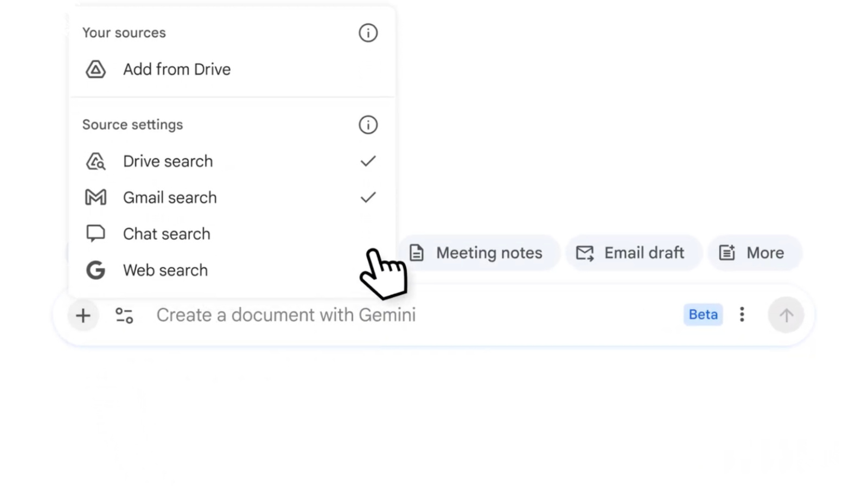Expand the More suggestions chip
Viewport: 868px width, 488px height.
pos(755,253)
